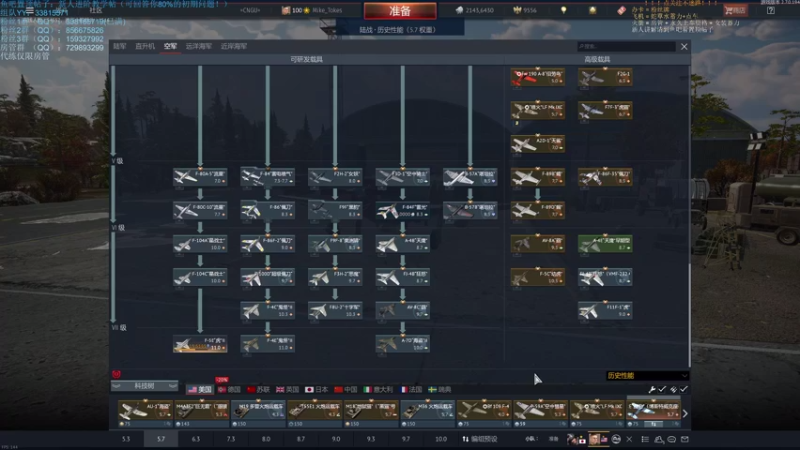Select the premium F2G-1 aircraft card
800x450 pixels.
tap(605, 77)
